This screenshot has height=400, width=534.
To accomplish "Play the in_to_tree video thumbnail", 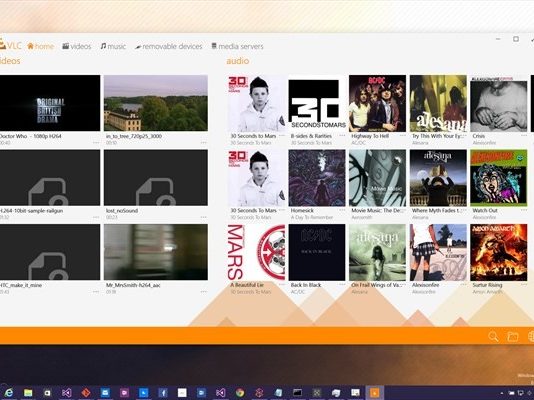I will pos(156,103).
